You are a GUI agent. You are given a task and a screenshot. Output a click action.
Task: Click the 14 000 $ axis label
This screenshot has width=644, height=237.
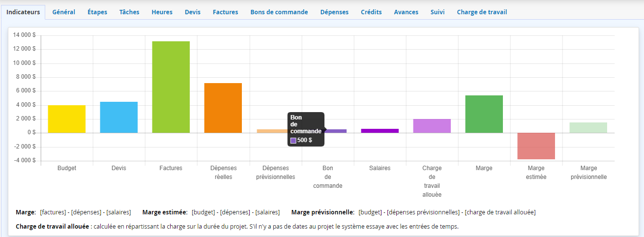click(25, 35)
